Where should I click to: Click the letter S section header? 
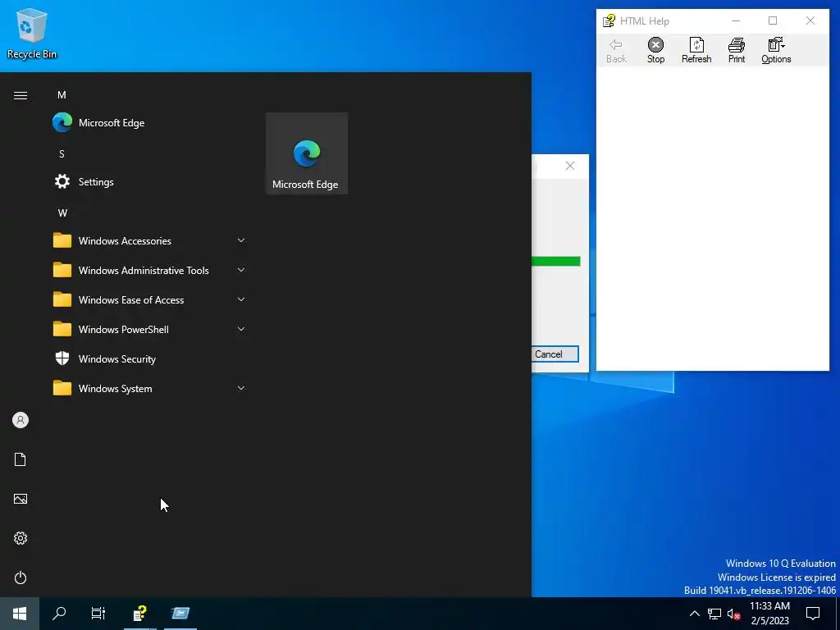click(x=62, y=153)
